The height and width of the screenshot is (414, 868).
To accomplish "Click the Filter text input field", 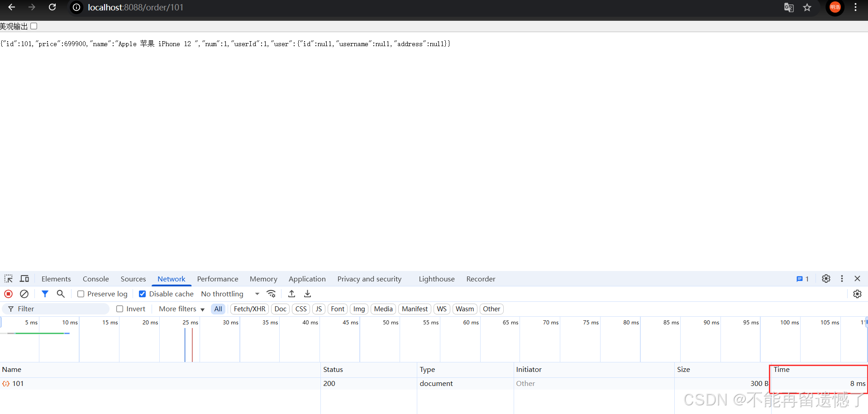I will pos(57,309).
